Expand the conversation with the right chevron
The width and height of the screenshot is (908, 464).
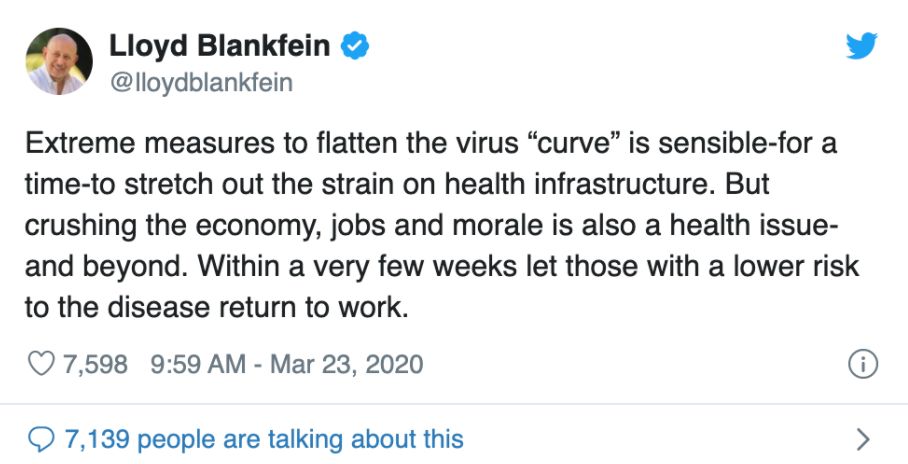click(x=864, y=438)
